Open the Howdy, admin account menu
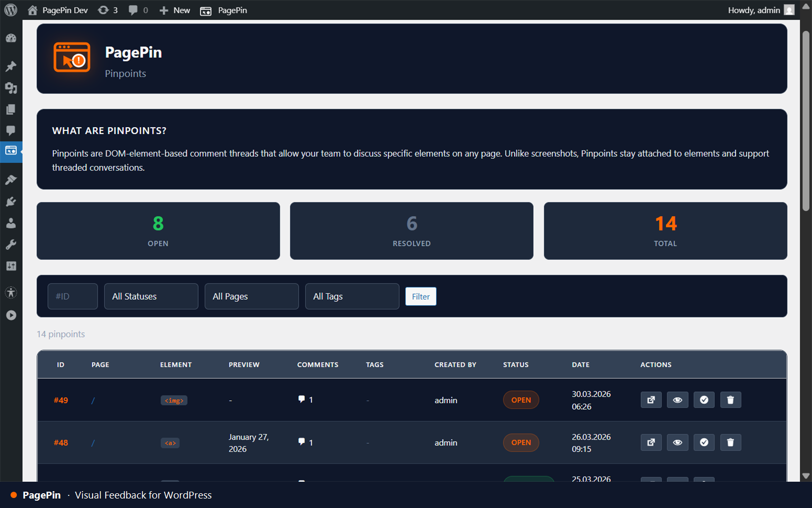The height and width of the screenshot is (508, 812). pos(755,10)
